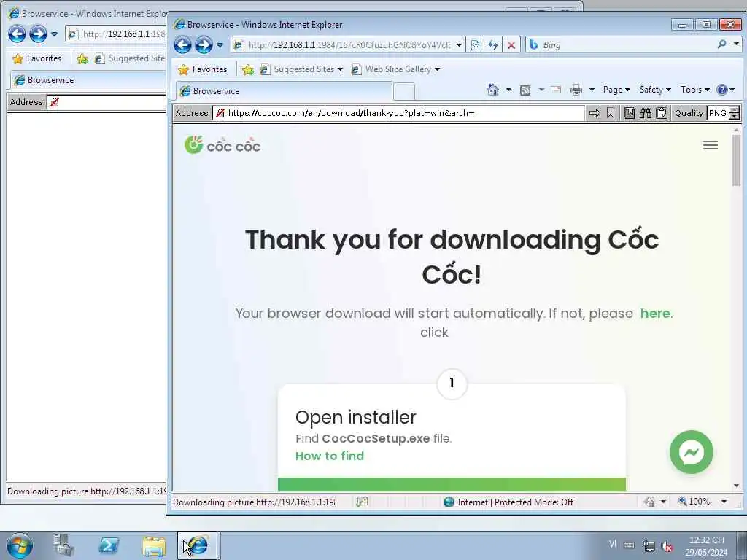Viewport: 747px width, 560px height.
Task: Open the Tools menu
Action: (694, 90)
